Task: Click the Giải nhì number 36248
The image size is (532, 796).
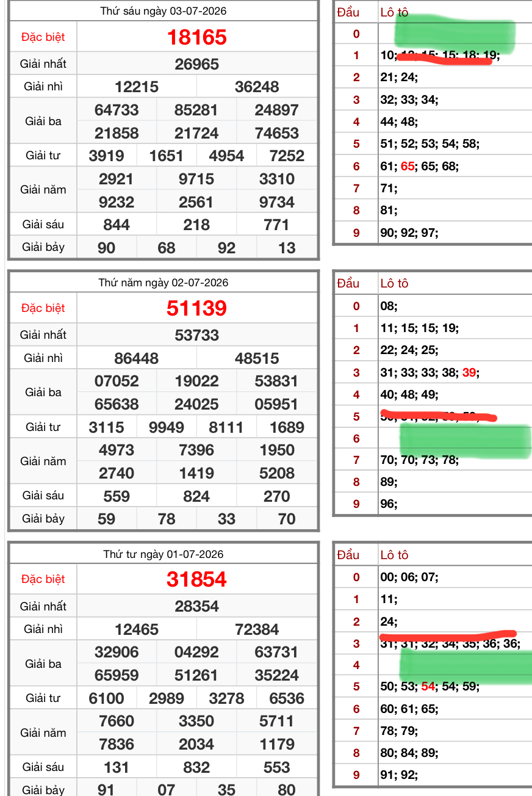Action: pos(257,87)
